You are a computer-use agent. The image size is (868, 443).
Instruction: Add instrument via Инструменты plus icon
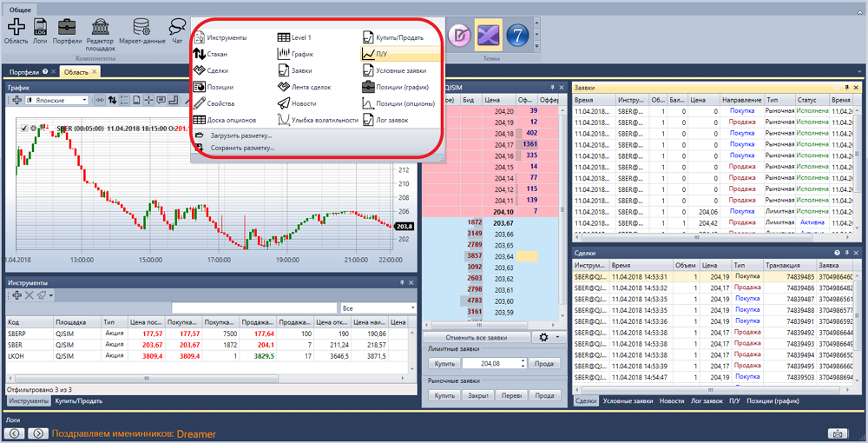17,295
